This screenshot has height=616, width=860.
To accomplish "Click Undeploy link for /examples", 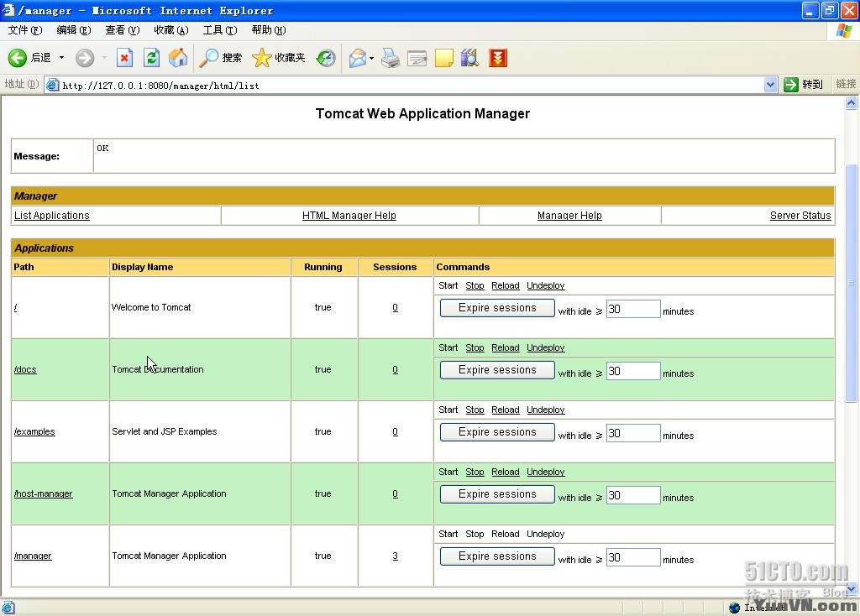I will 545,410.
